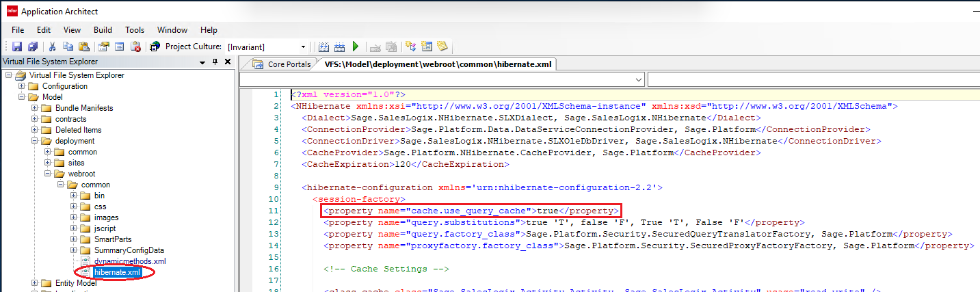Viewport: 980px width, 292px height.
Task: Select the Entity Model tree item
Action: click(x=76, y=283)
